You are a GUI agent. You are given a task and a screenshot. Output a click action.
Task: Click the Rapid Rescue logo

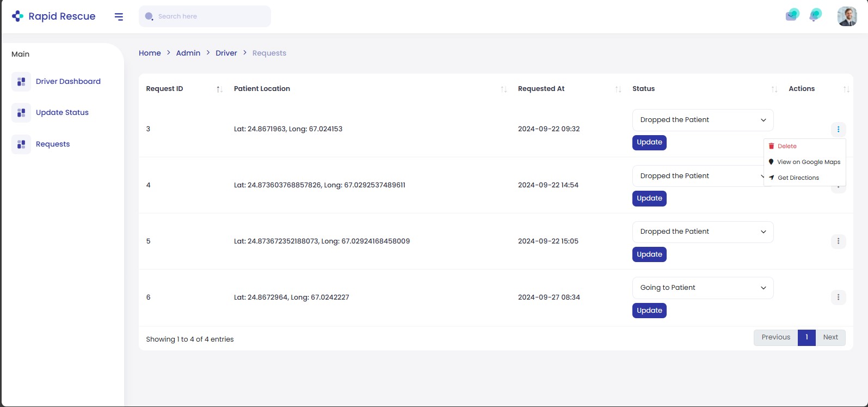pos(53,16)
